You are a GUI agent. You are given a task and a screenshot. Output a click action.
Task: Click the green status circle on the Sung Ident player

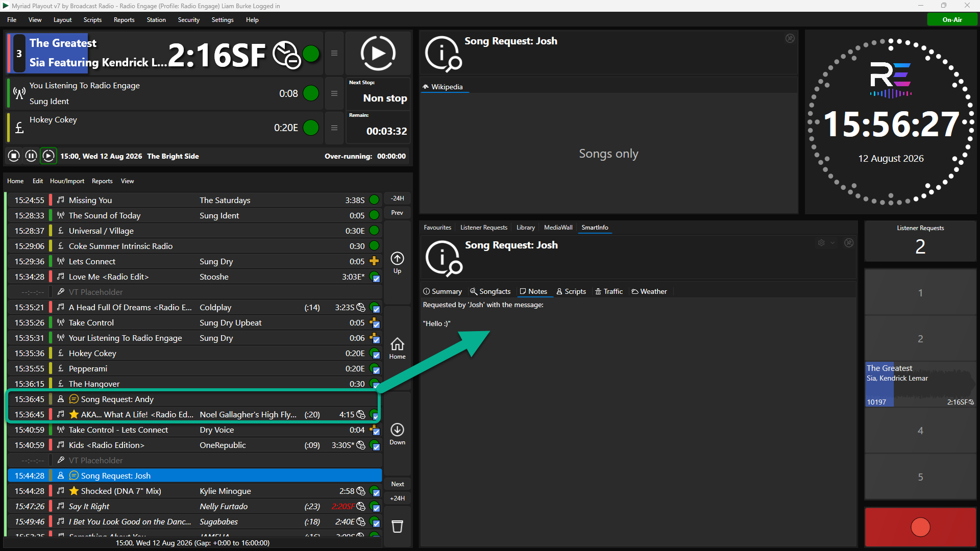[x=311, y=93]
